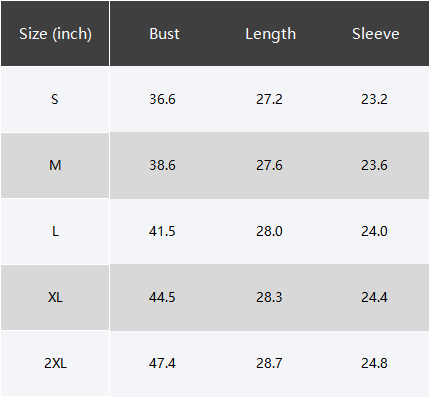Click the Length column header

[271, 34]
